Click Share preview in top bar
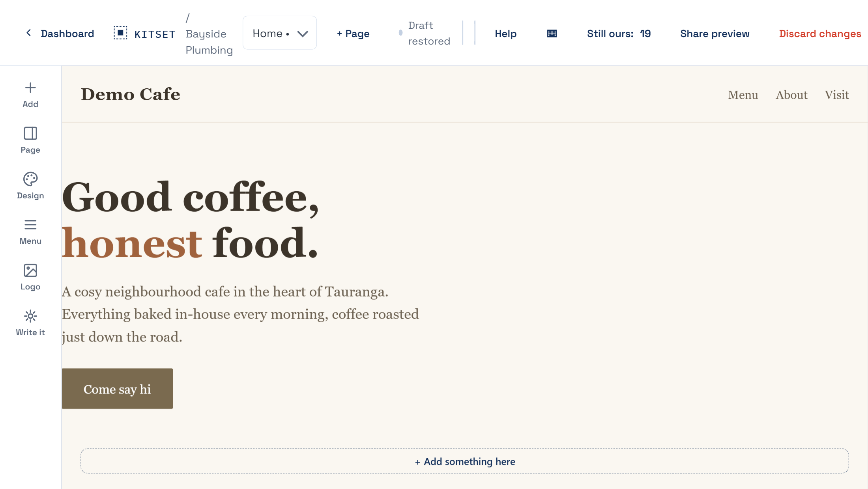Screen dimensions: 868x489 (715, 34)
